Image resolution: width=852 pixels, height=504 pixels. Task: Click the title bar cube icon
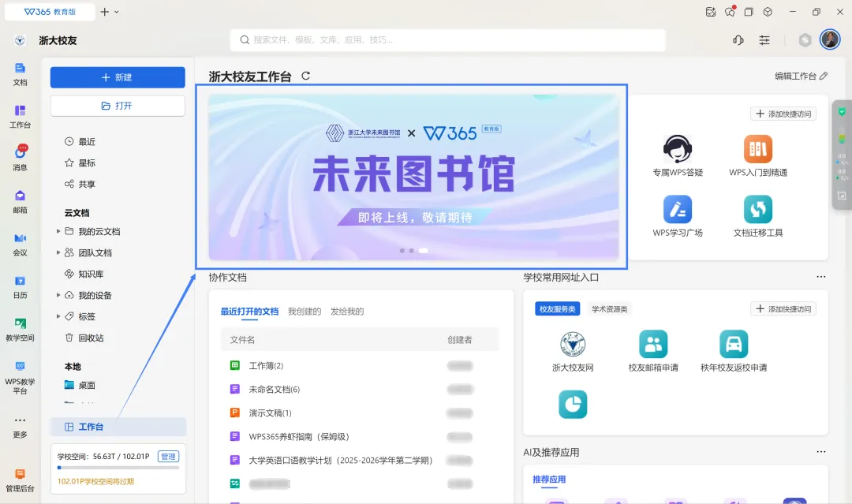(768, 12)
